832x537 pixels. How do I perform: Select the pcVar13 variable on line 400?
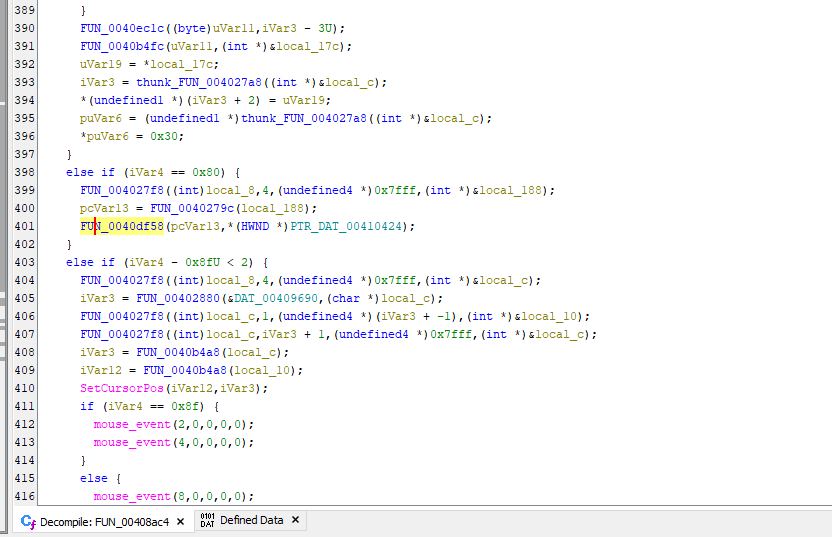(102, 208)
